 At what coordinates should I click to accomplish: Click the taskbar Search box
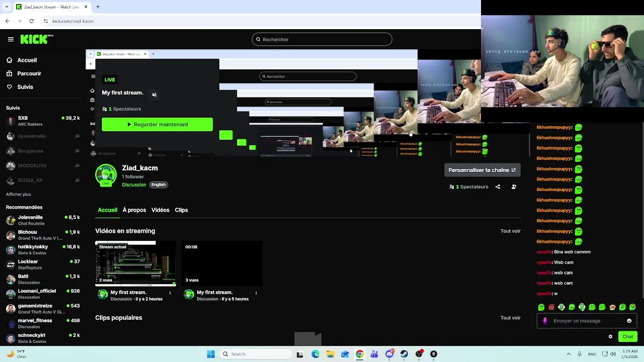pyautogui.click(x=255, y=354)
